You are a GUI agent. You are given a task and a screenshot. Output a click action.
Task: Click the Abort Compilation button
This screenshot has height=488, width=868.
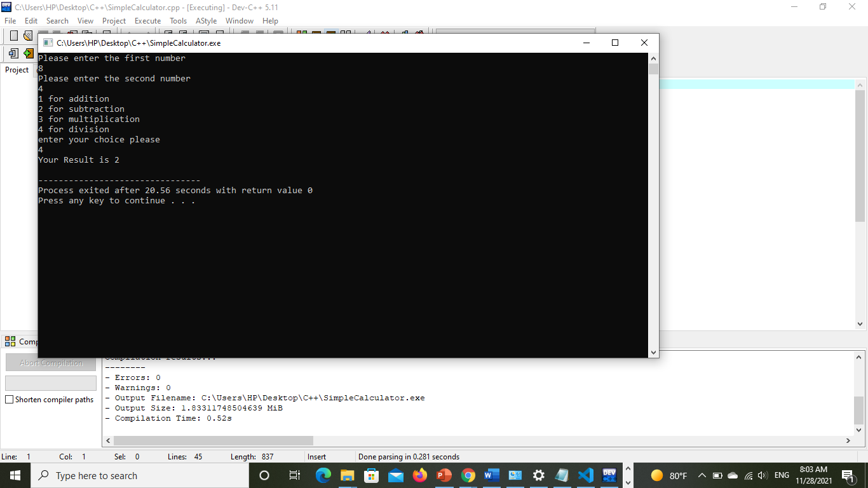50,362
